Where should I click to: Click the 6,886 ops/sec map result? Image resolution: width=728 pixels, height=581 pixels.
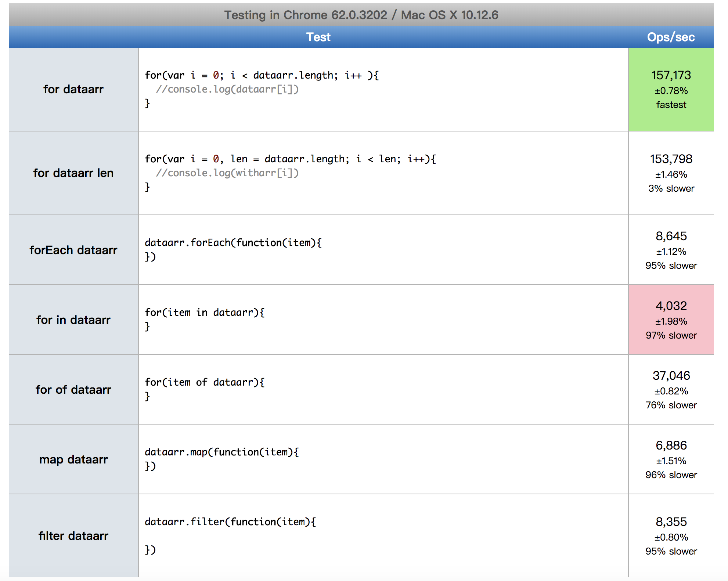[x=671, y=446]
